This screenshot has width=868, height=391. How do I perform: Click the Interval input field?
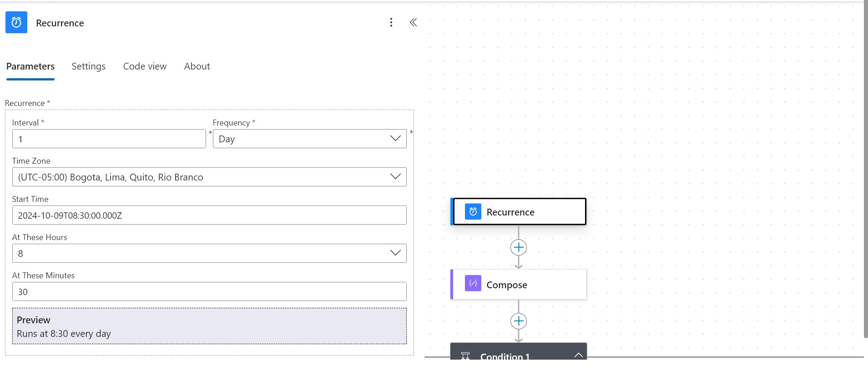[x=109, y=139]
